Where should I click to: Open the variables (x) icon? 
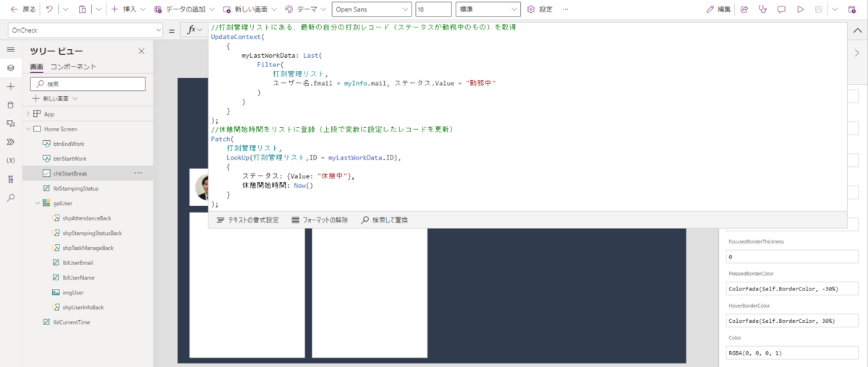click(11, 160)
